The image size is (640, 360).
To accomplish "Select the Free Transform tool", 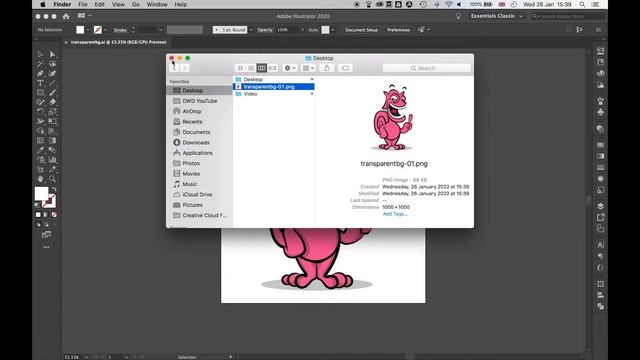I will 52,121.
